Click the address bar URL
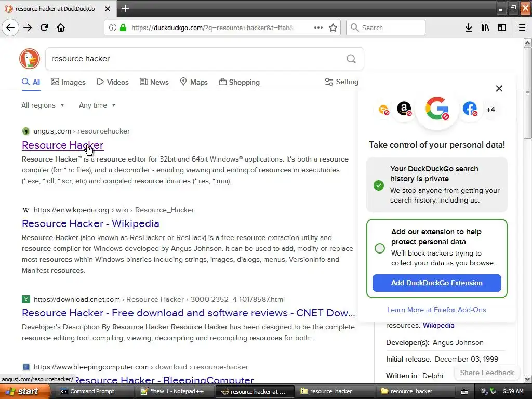Image resolution: width=532 pixels, height=399 pixels. tap(212, 28)
